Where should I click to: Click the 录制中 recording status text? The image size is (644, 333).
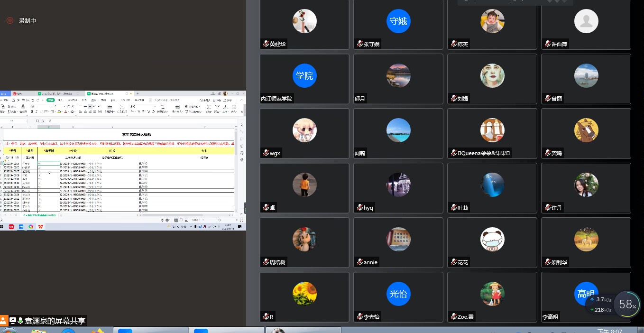click(x=28, y=20)
